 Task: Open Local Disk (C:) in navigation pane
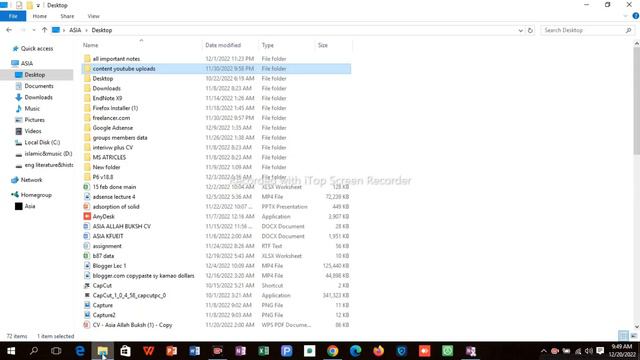pos(42,142)
